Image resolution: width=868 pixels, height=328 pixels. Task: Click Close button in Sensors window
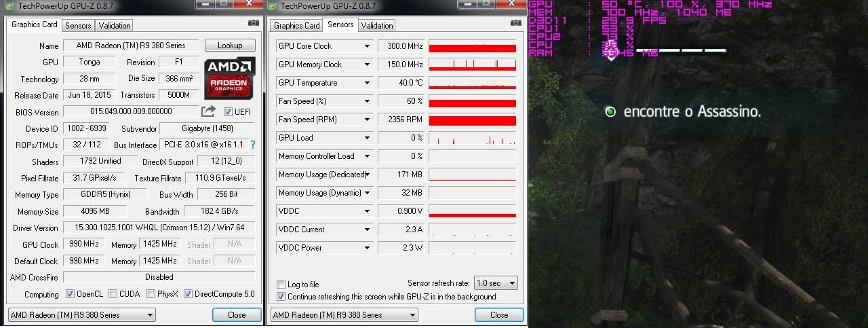pos(499,315)
